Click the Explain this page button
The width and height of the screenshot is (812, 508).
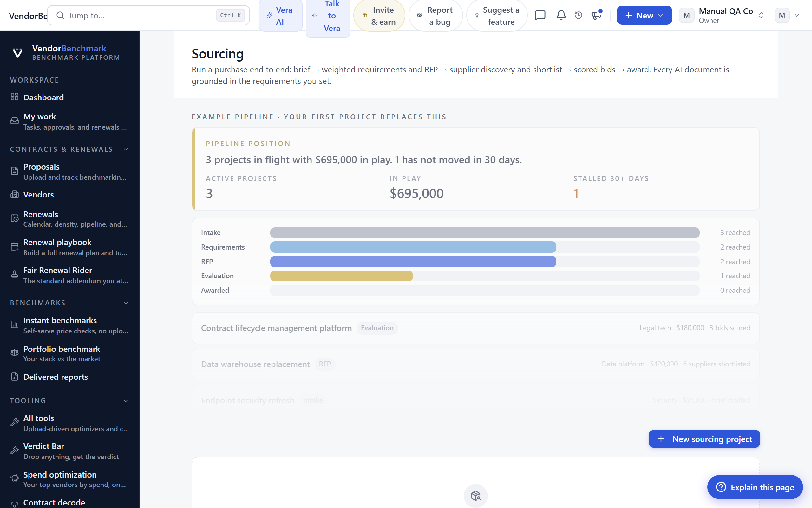coord(755,487)
